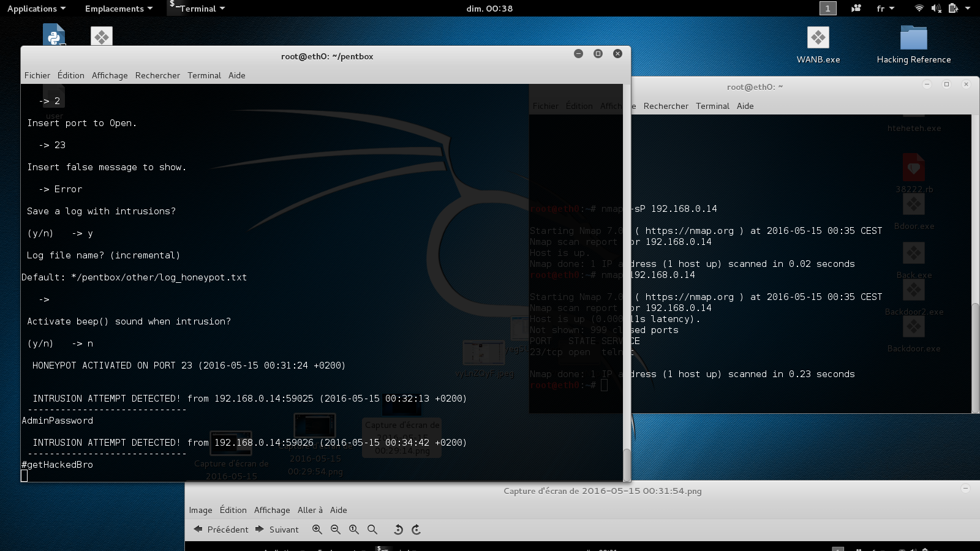Click the Précédent button
The width and height of the screenshot is (980, 551).
(x=221, y=530)
